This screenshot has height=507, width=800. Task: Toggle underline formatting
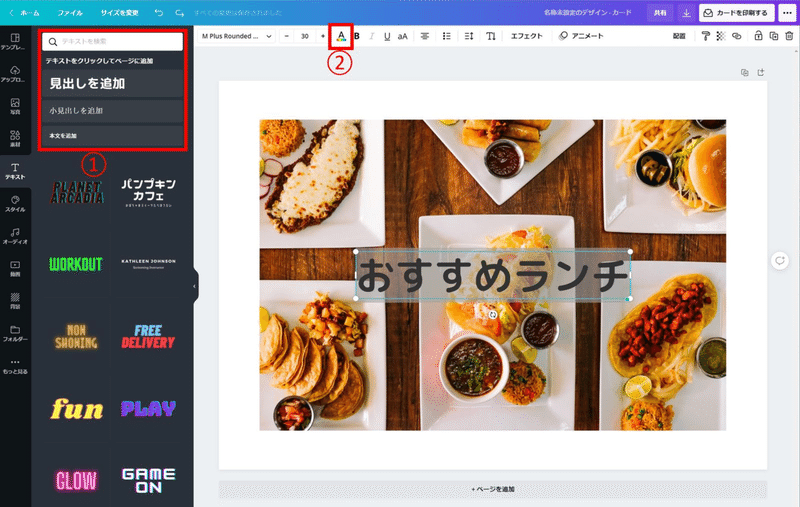tap(387, 36)
